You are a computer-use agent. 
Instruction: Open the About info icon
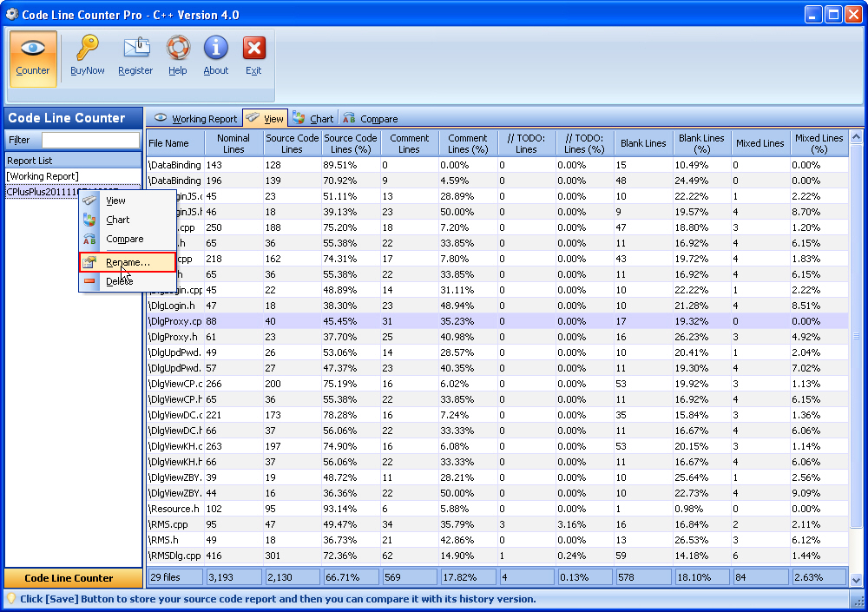(216, 48)
